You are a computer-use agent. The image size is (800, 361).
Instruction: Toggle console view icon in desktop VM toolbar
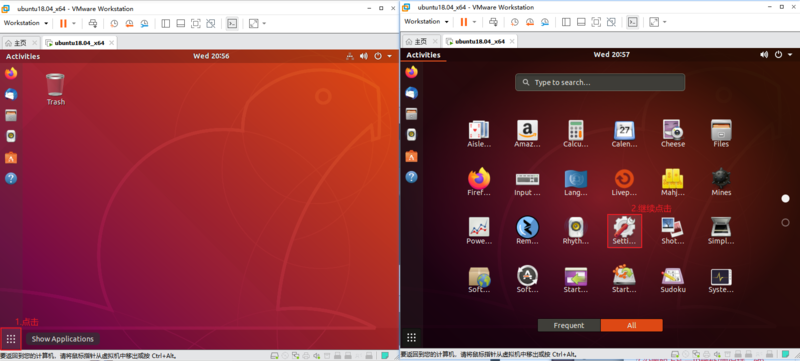232,23
